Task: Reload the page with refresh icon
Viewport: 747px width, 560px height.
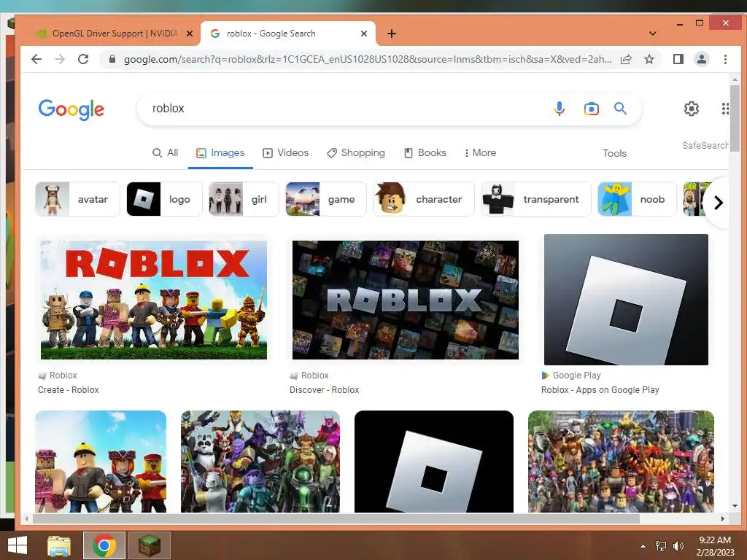Action: [x=83, y=59]
